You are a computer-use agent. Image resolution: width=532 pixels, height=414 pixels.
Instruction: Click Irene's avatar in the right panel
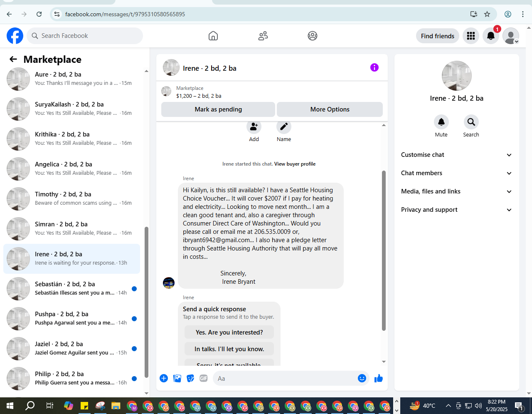(457, 76)
